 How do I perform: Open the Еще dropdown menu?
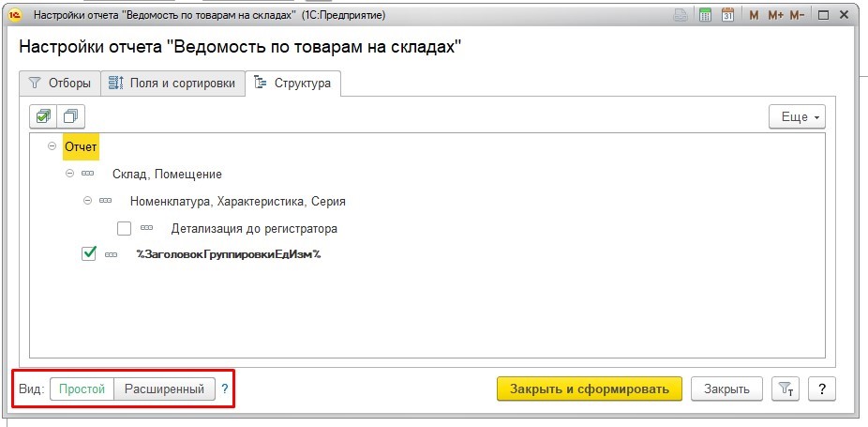coord(796,117)
